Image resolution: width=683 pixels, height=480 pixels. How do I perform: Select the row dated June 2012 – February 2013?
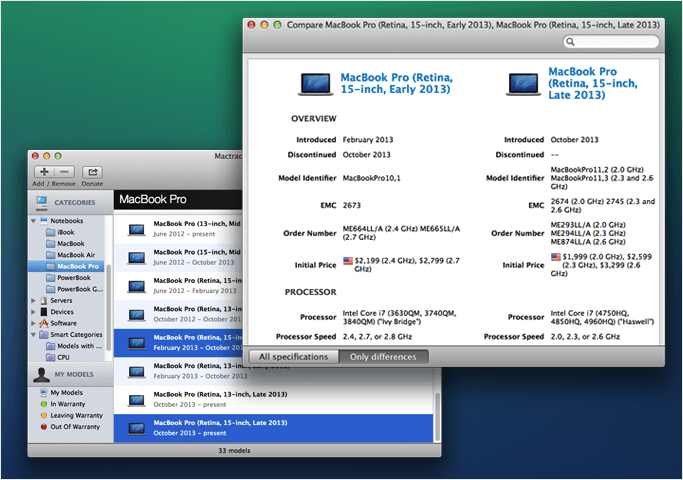[x=178, y=286]
